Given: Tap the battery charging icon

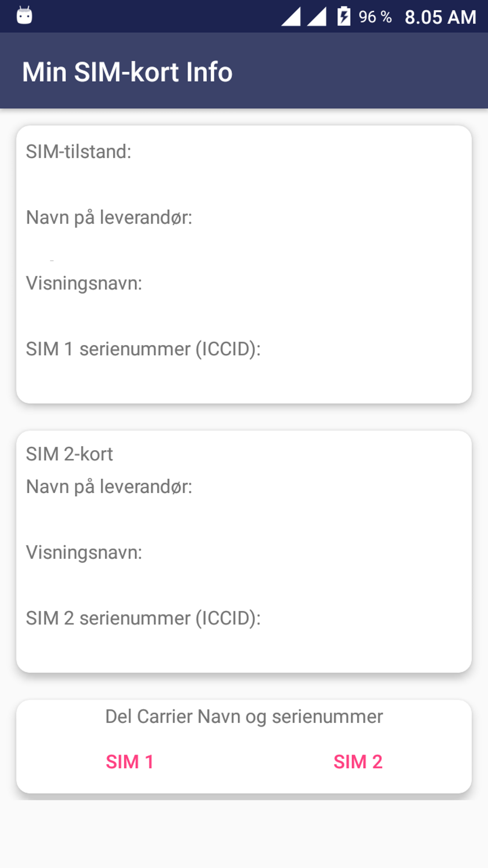Looking at the screenshot, I should coord(344,16).
